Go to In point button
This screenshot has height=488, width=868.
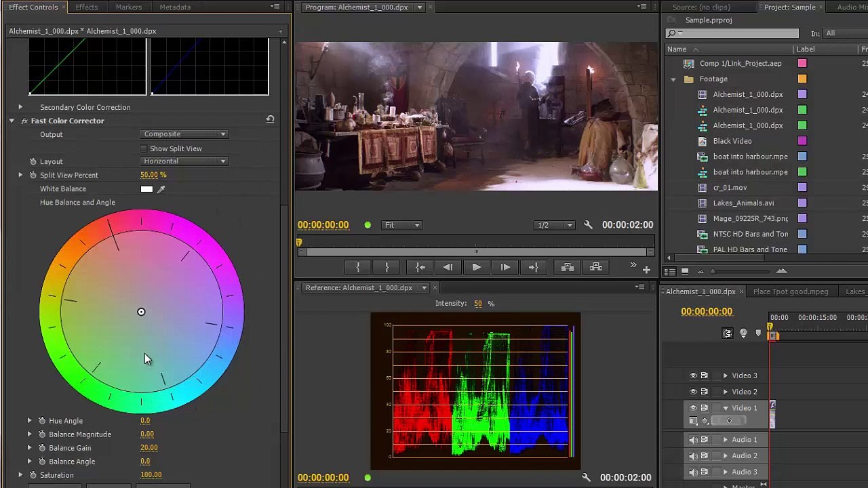click(x=420, y=267)
